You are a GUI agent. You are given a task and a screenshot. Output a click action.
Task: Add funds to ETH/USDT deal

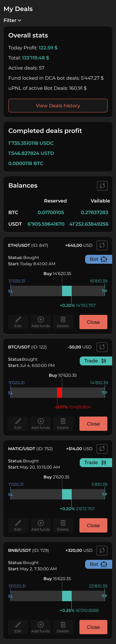[x=41, y=322]
